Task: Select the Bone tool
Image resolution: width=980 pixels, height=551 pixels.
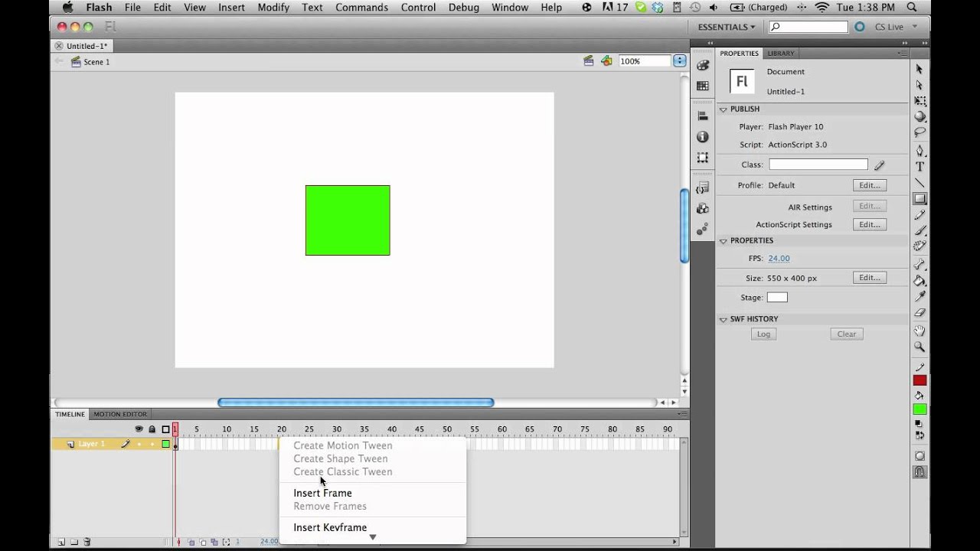Action: point(920,265)
